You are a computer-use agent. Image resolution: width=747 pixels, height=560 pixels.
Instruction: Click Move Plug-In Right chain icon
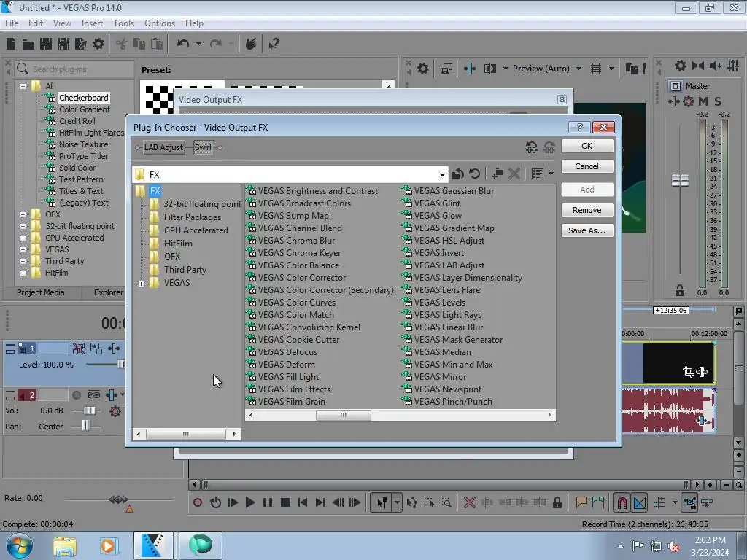point(549,147)
